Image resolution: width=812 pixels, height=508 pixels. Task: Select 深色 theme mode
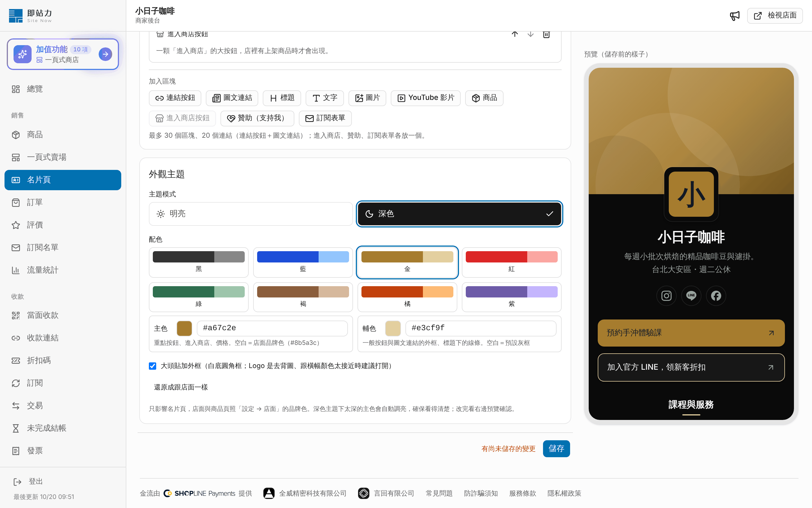click(x=459, y=214)
